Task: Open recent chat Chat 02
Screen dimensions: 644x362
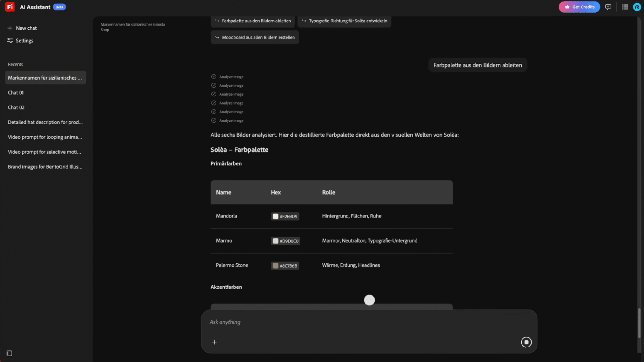Action: (16, 107)
